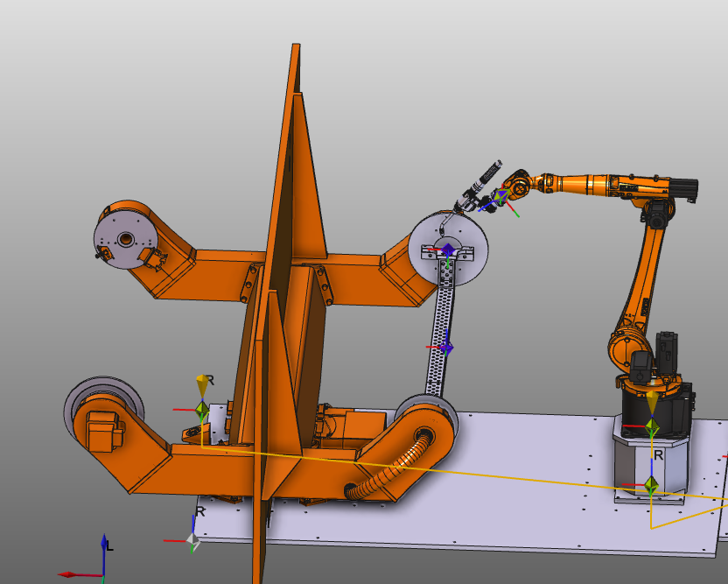
Task: Select the green frame marker beside the positioner base
Action: pyautogui.click(x=202, y=409)
